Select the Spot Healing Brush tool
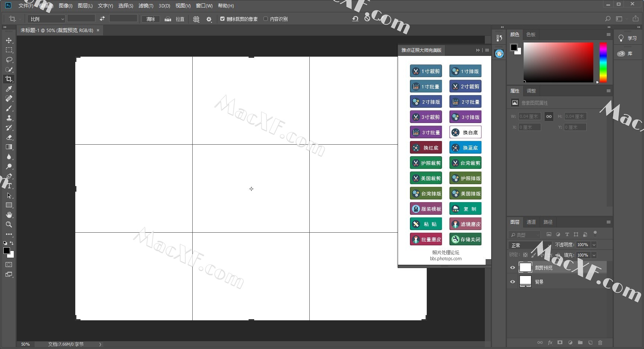The image size is (644, 349). [9, 98]
